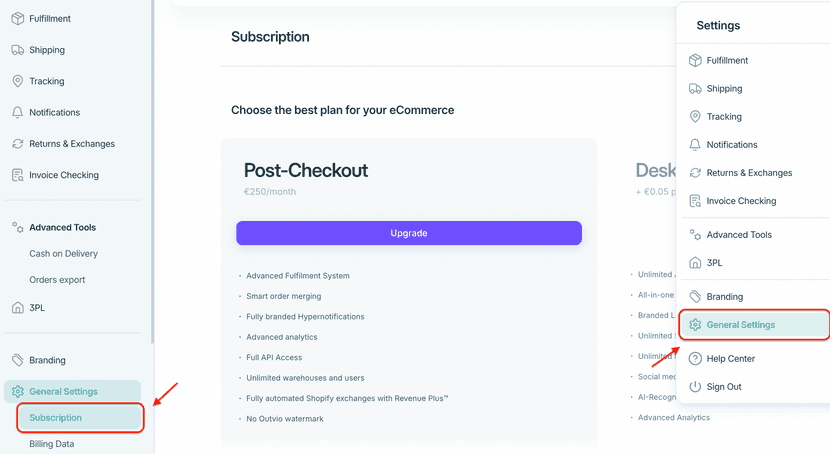Image resolution: width=830 pixels, height=454 pixels.
Task: Click the Help Center question mark icon
Action: (695, 359)
